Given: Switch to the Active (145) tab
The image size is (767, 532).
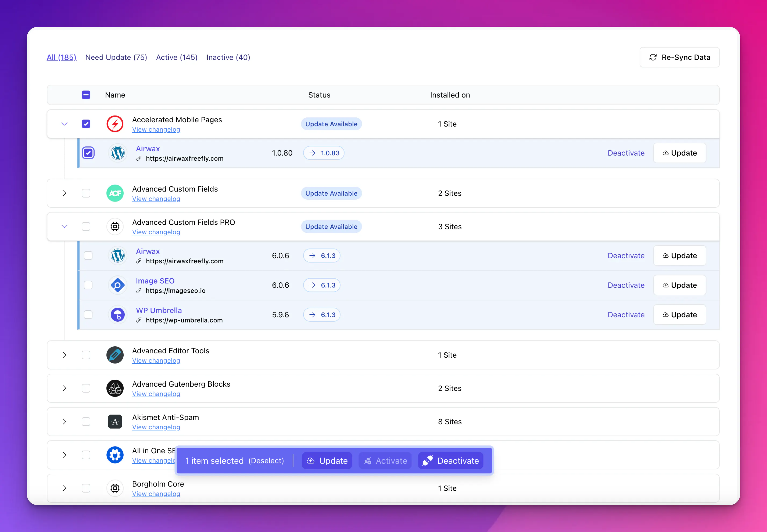Looking at the screenshot, I should click(x=177, y=57).
